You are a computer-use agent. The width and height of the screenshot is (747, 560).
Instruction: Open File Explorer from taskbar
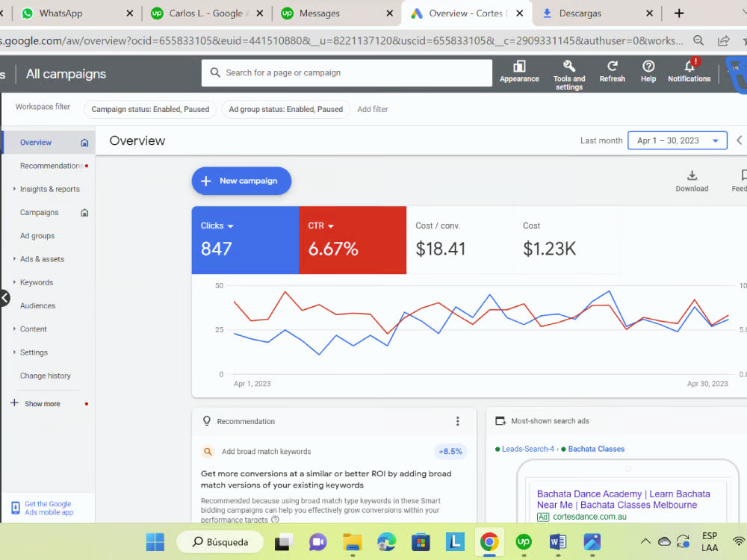pyautogui.click(x=353, y=542)
